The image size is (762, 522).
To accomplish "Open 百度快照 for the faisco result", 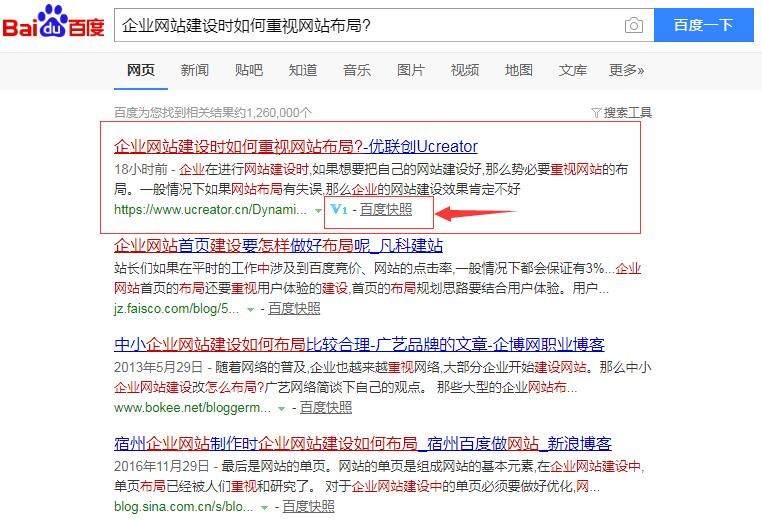I will pos(294,309).
